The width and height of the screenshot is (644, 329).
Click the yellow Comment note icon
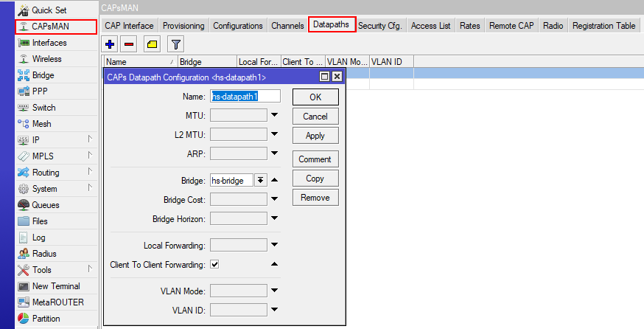tap(152, 44)
